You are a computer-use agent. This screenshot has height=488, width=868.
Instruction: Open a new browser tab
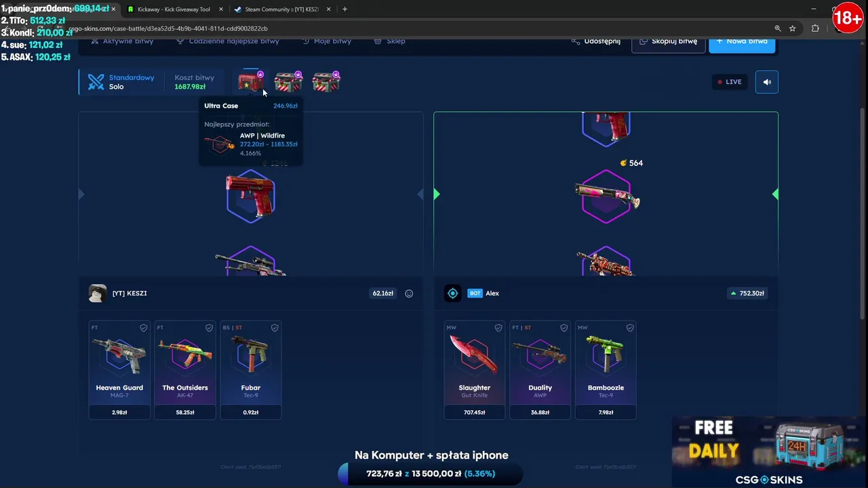tap(344, 9)
